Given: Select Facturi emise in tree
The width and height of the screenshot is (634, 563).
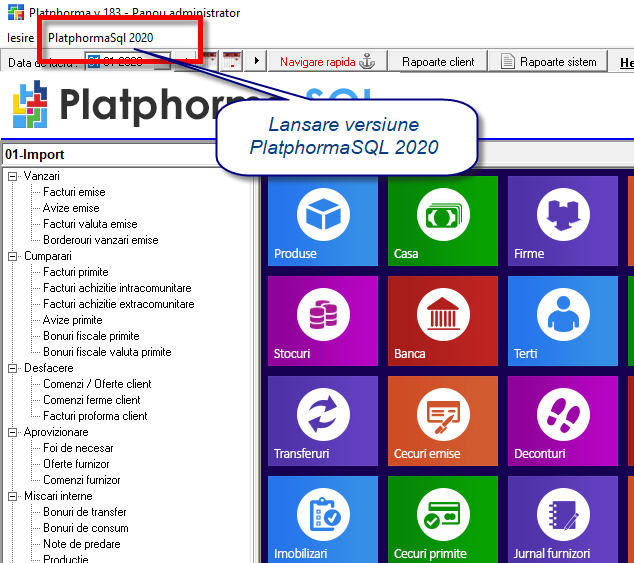Looking at the screenshot, I should click(x=74, y=192).
